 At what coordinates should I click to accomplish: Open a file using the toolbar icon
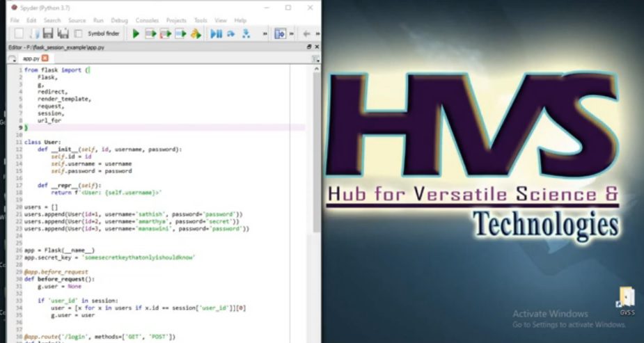(35, 33)
